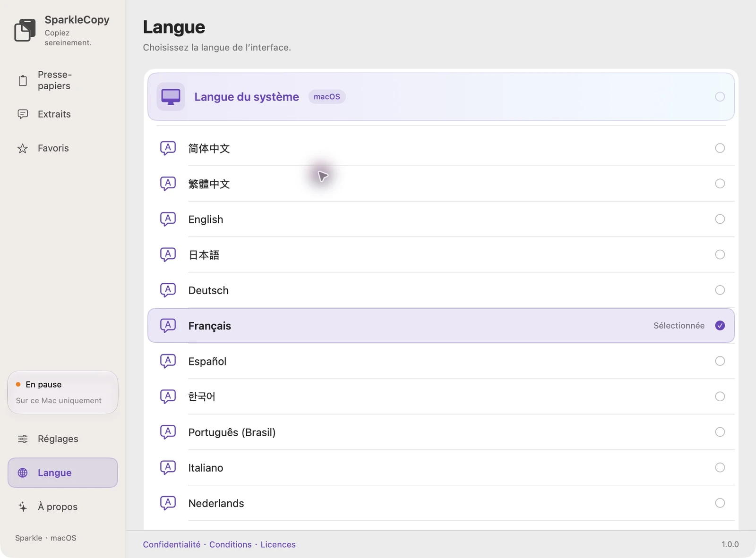Screen dimensions: 756x558
Task: Click the language icon next to Italiano
Action: tap(168, 467)
